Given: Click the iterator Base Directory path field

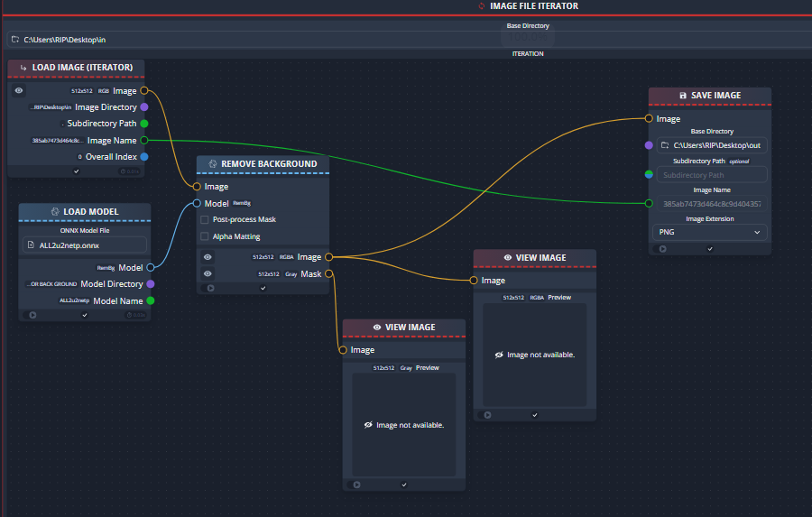Looking at the screenshot, I should tap(409, 40).
